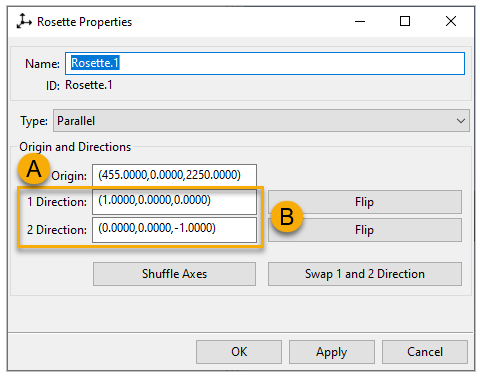
Task: Click the Apply button
Action: pyautogui.click(x=332, y=352)
